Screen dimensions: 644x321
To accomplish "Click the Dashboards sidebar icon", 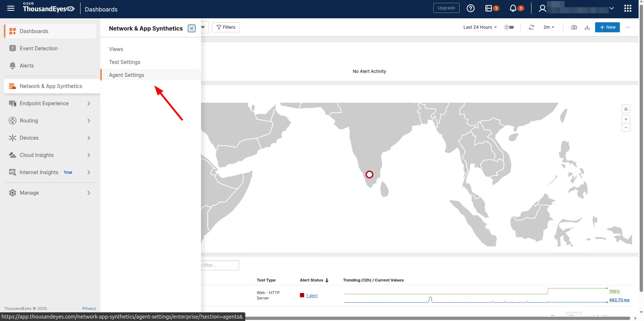I will [13, 31].
